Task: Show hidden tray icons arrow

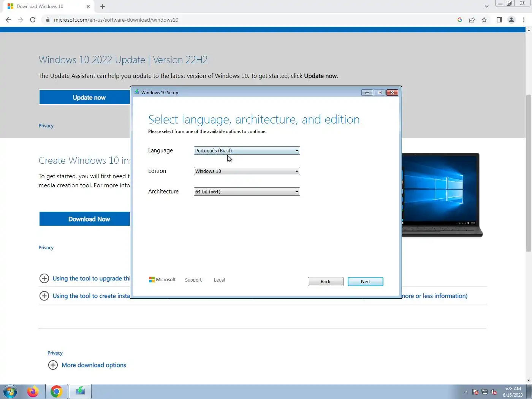Action: 466,392
